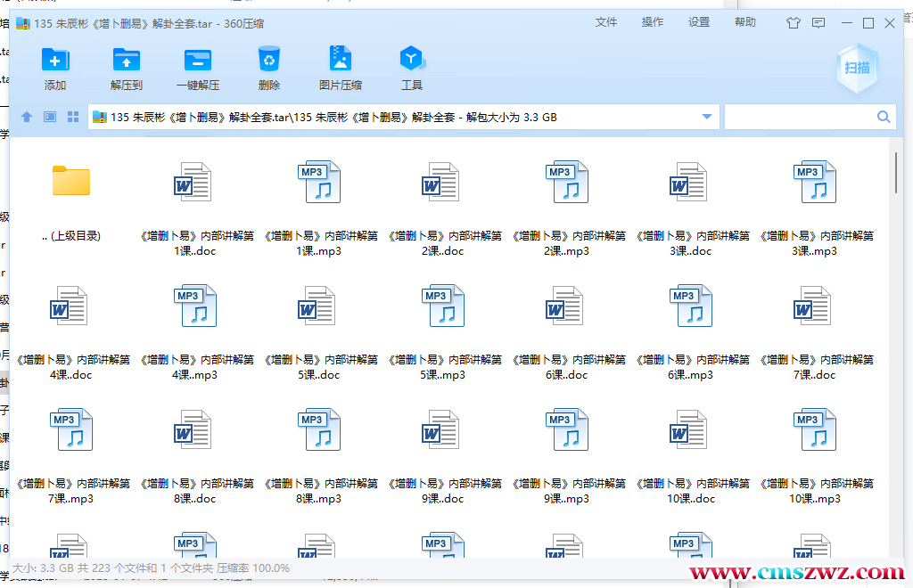Open the 操作 menu
Screen dimensions: 913x588
[x=653, y=22]
